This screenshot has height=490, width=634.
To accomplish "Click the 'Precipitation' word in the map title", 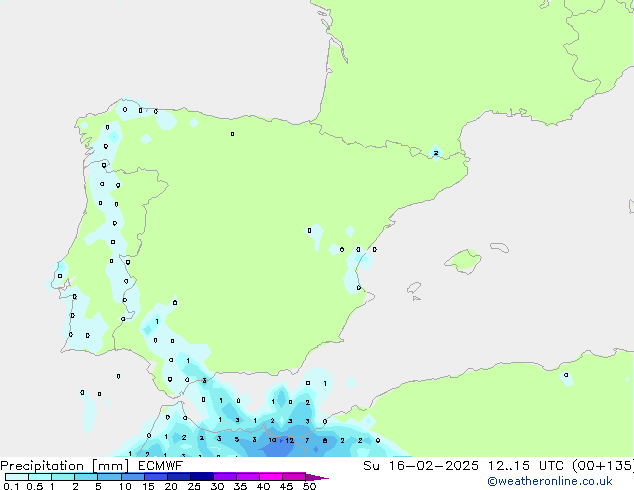I will (42, 466).
